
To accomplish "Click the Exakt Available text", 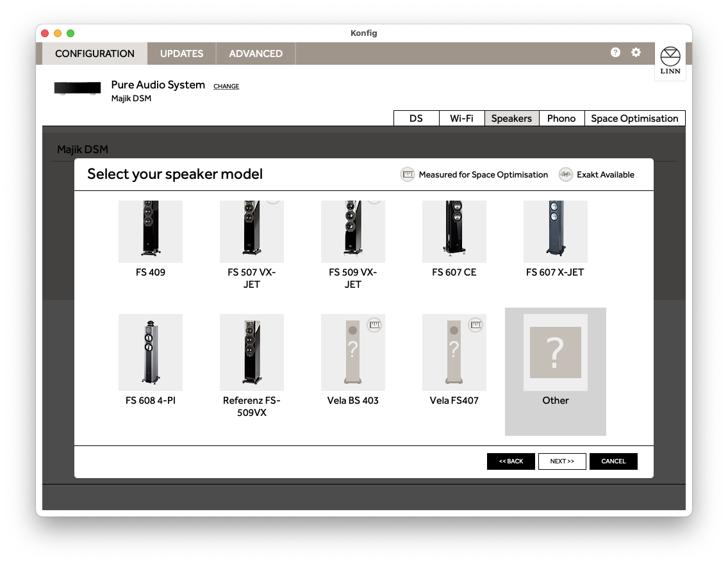I will 606,175.
